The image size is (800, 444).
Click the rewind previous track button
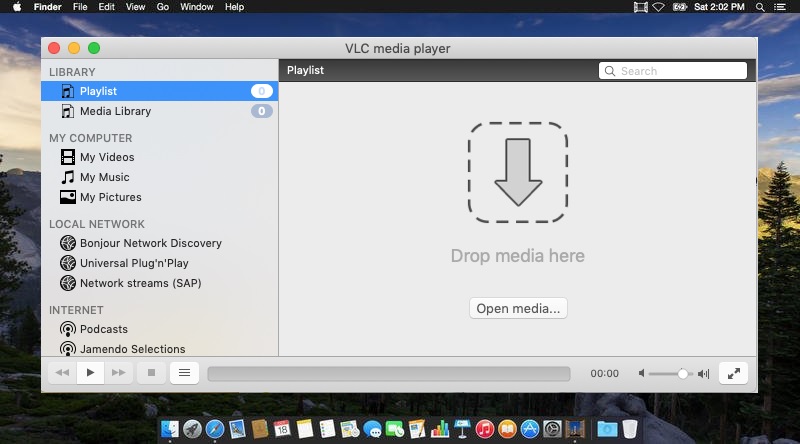[x=62, y=373]
